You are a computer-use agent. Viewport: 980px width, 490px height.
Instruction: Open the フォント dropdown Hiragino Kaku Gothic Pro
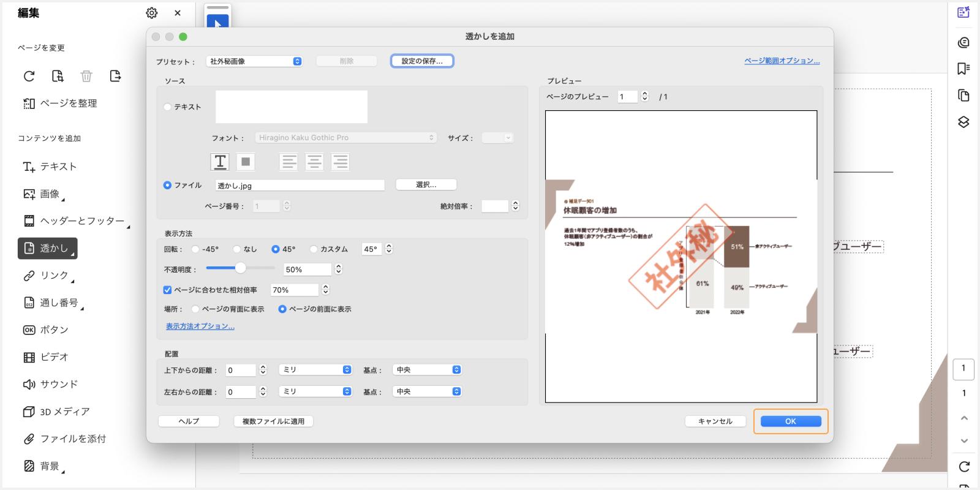345,138
